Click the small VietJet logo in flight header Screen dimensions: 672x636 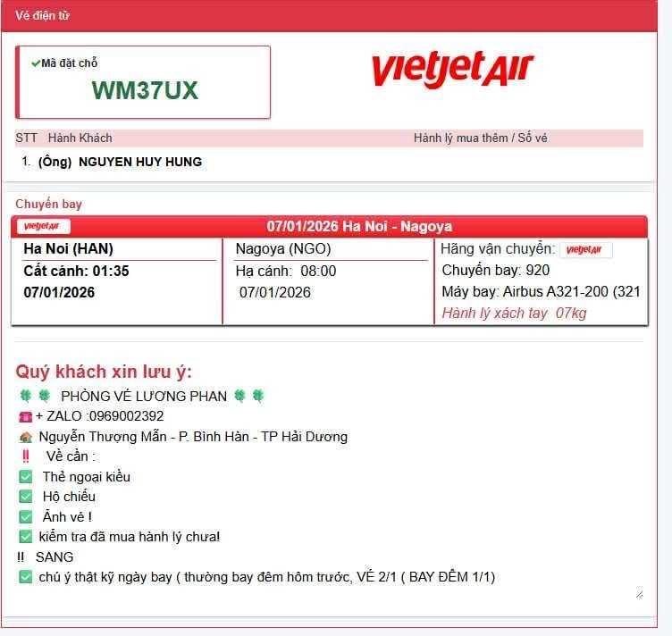[43, 227]
